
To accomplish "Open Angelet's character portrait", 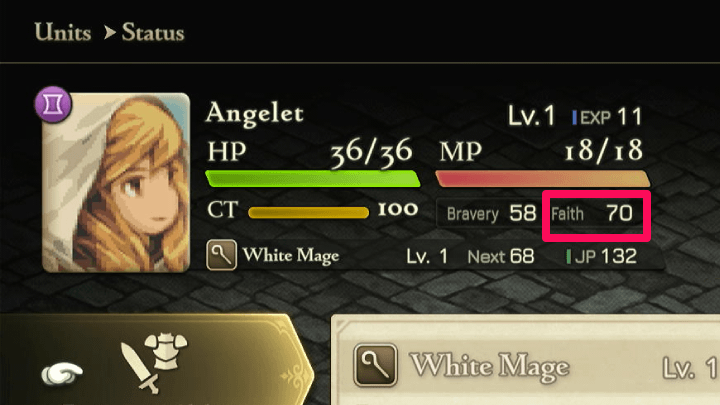I will pyautogui.click(x=116, y=183).
